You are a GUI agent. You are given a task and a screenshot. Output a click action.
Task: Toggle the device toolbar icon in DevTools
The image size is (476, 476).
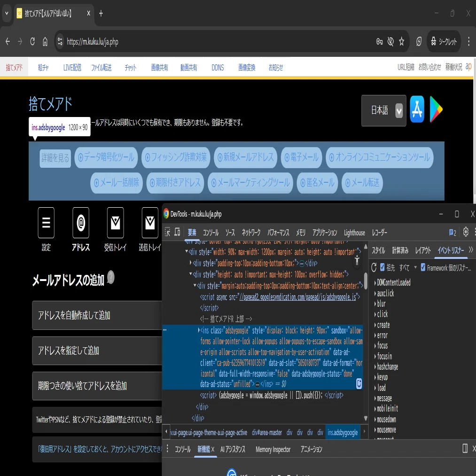(177, 232)
